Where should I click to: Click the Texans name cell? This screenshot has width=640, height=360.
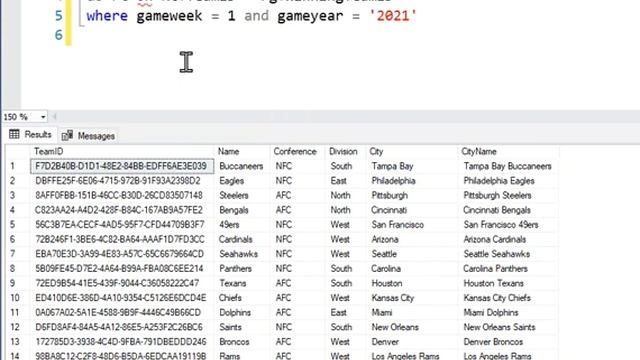tap(242, 283)
